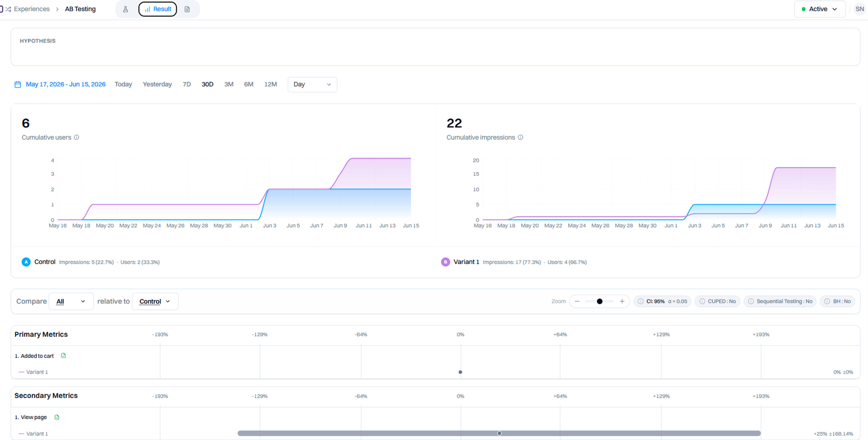Screen dimensions: 868x440
Task: Click the Zoom slider handle
Action: (x=599, y=301)
